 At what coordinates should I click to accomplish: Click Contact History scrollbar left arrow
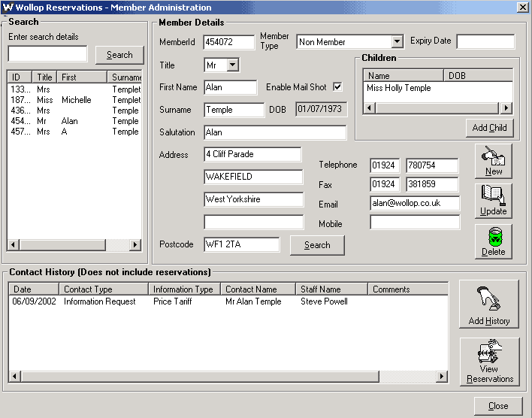point(14,376)
